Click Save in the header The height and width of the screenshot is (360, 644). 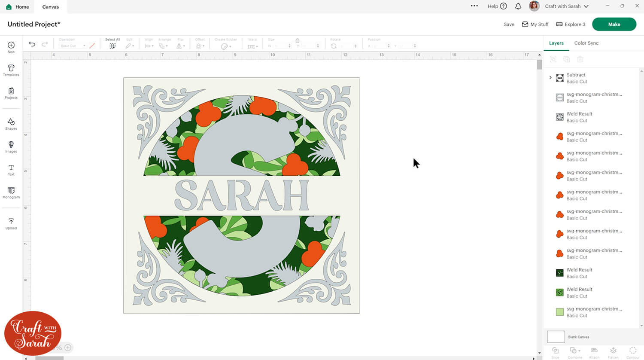509,24
